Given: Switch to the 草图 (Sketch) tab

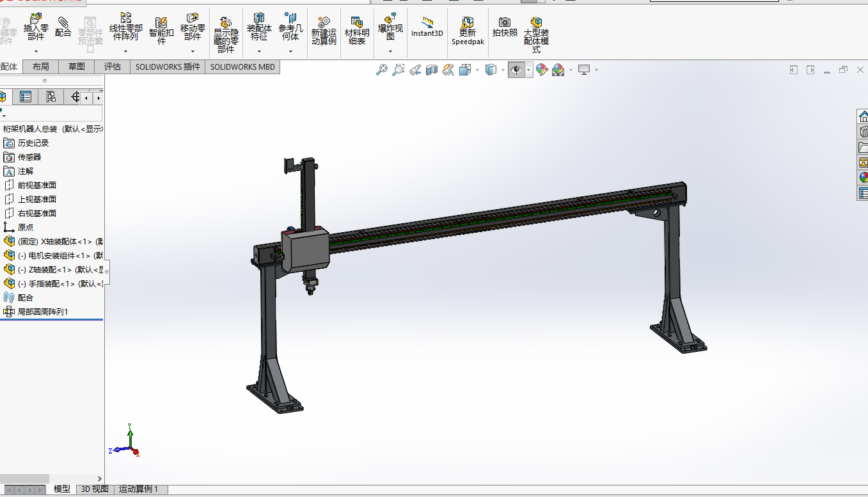Looking at the screenshot, I should [x=77, y=67].
